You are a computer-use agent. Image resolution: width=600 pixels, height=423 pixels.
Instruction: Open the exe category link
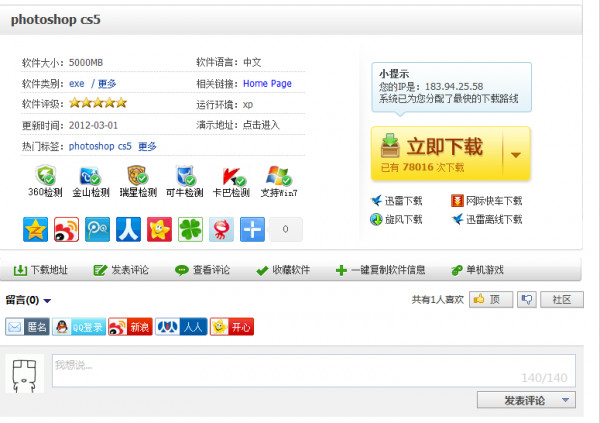click(x=77, y=83)
